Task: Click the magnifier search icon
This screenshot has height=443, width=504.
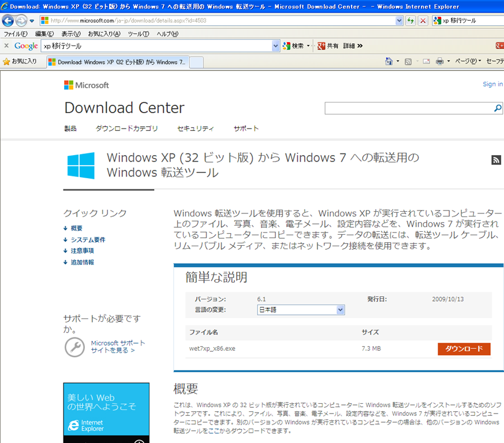Action: (x=498, y=108)
